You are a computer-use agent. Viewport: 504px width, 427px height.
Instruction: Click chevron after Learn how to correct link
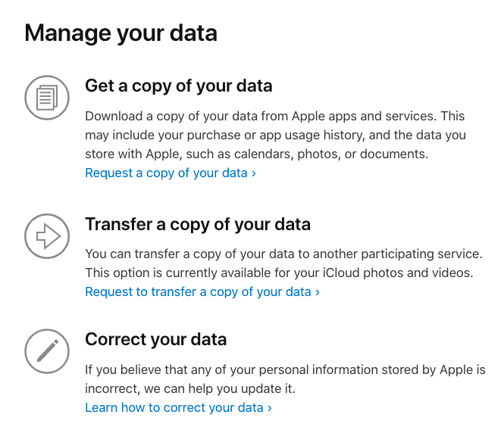tap(270, 408)
